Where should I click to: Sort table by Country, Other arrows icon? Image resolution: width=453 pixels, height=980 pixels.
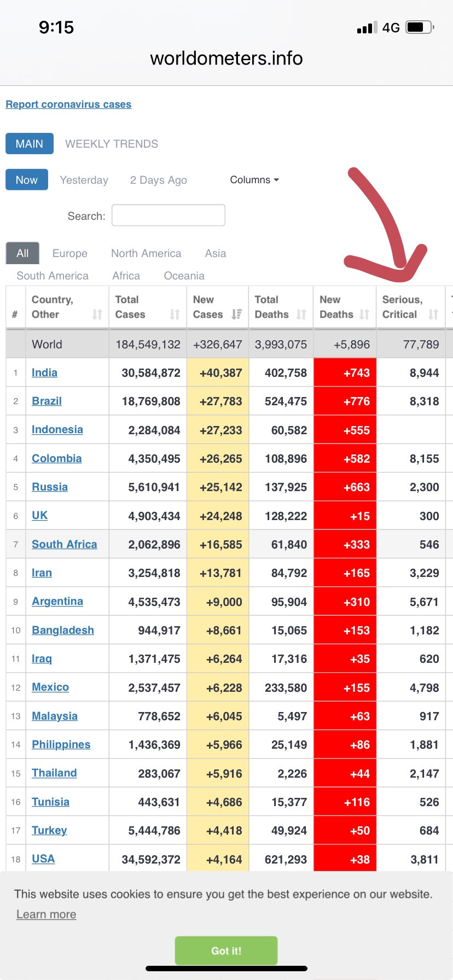pyautogui.click(x=97, y=314)
